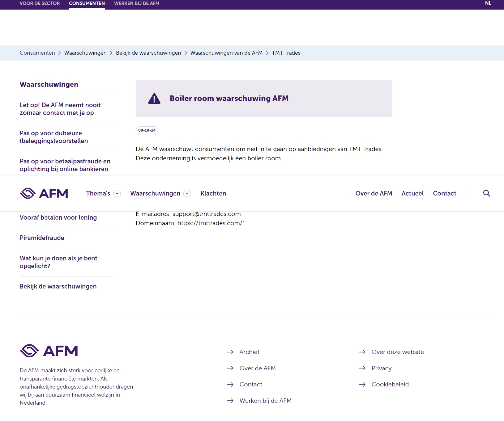
Task: Open the Over deze website footer link
Action: pyautogui.click(x=398, y=352)
